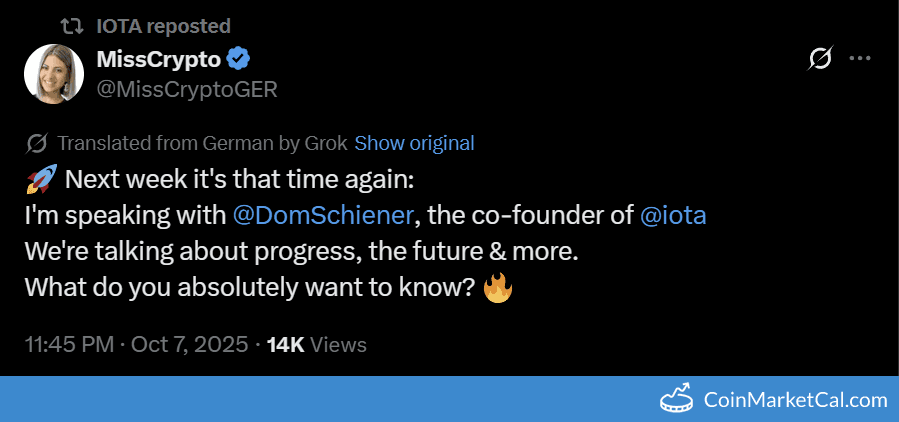The image size is (899, 422).
Task: Click the 14K Views count
Action: (316, 345)
